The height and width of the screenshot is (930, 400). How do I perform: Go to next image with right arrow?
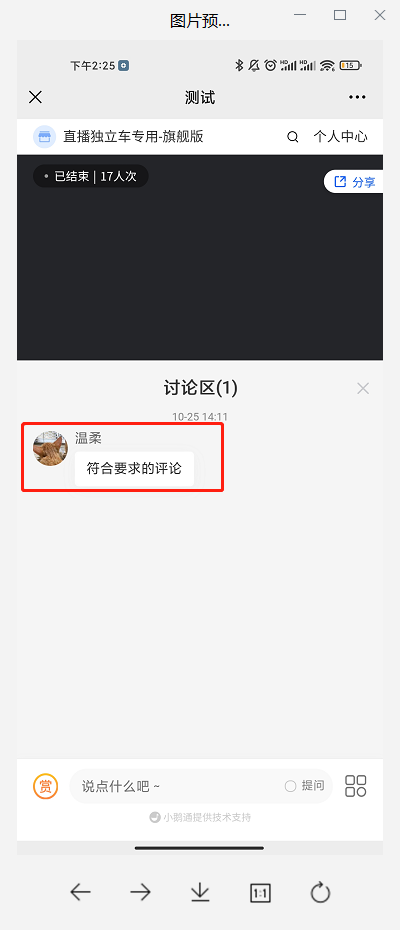click(x=141, y=891)
